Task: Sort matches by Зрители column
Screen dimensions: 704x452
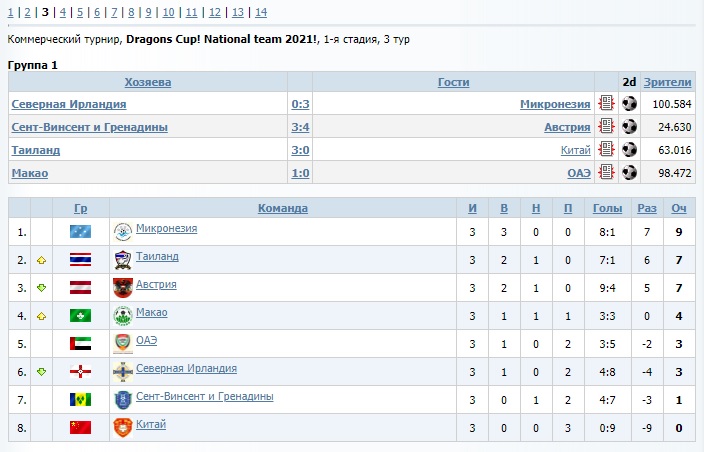Action: (x=667, y=82)
